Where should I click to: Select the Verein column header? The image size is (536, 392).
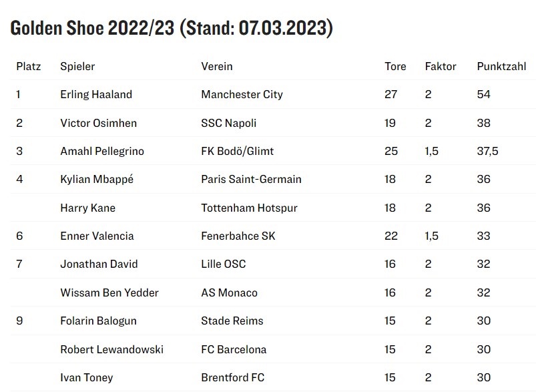(217, 66)
